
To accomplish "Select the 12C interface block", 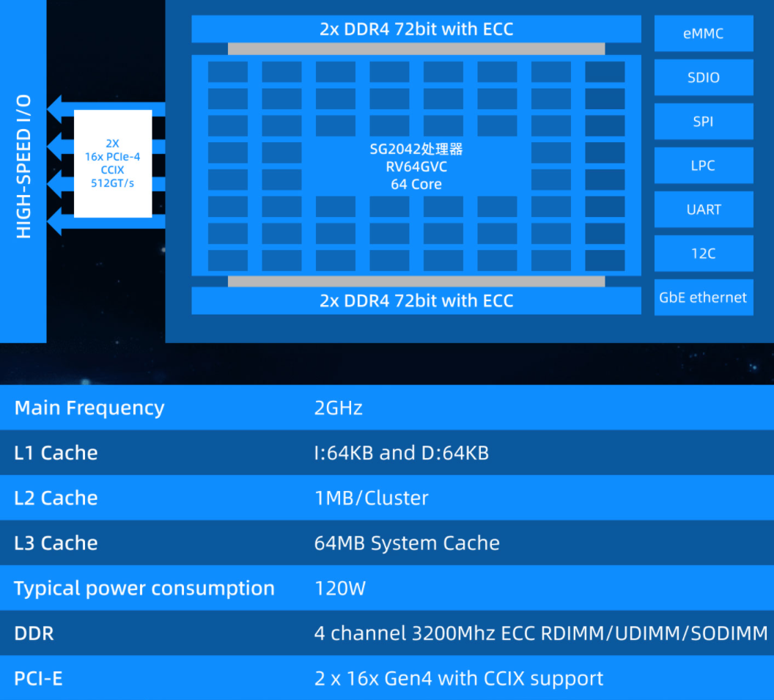I will pyautogui.click(x=704, y=253).
